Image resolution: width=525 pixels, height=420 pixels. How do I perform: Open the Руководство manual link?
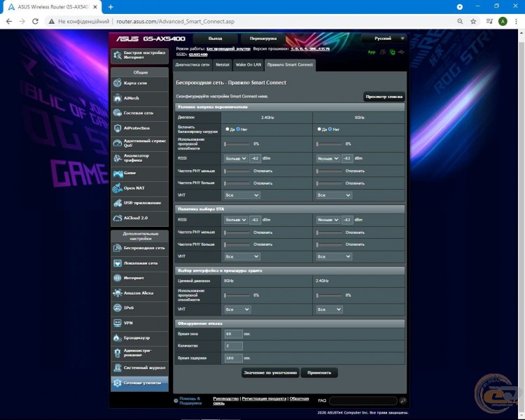[x=225, y=398]
